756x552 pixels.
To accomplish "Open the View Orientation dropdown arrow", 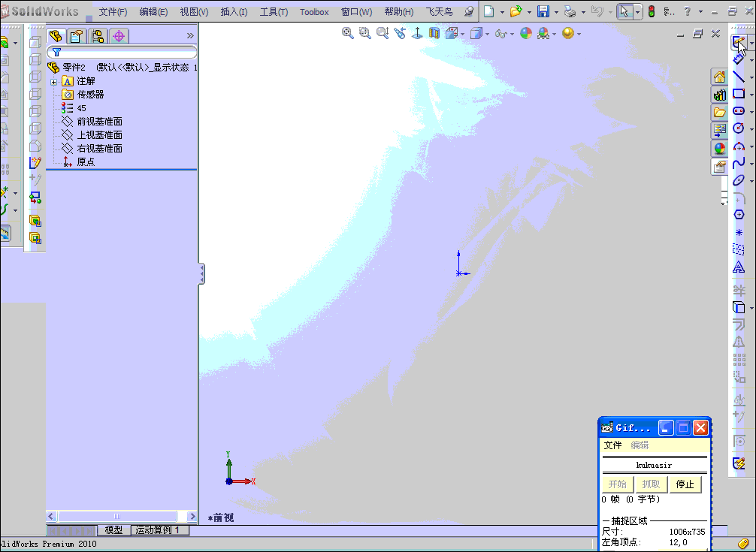I will point(463,34).
